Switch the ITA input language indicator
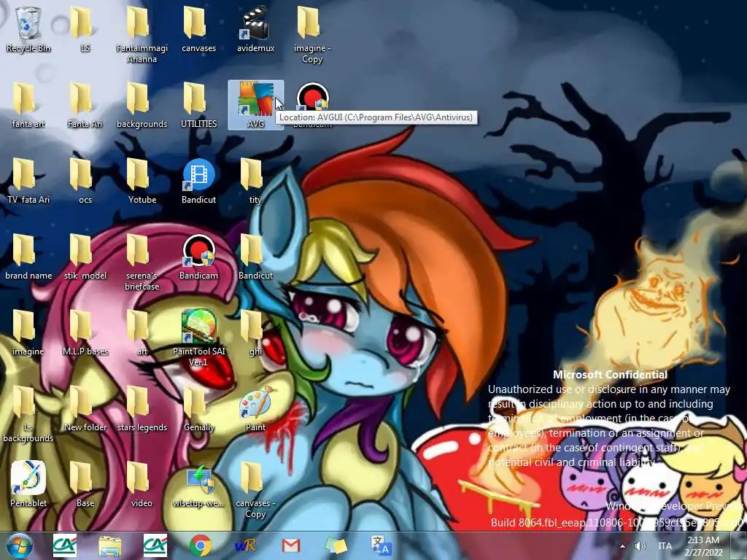 [x=665, y=546]
